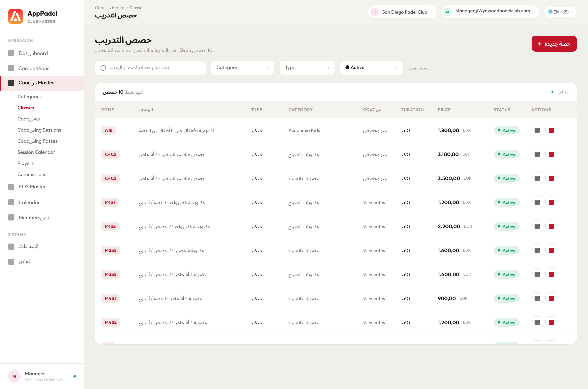Click the CODE column header
Image resolution: width=588 pixels, height=389 pixels.
107,110
